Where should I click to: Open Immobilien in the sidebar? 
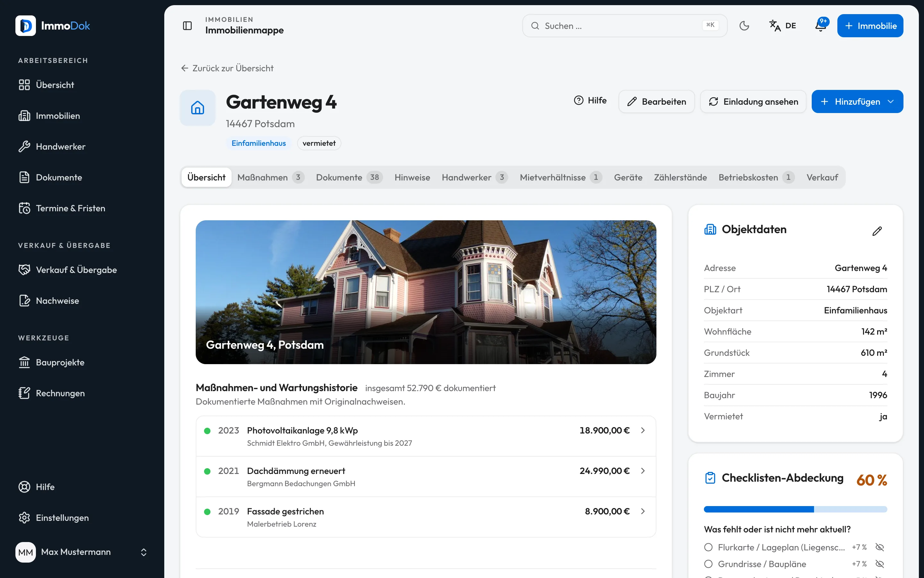click(82, 116)
